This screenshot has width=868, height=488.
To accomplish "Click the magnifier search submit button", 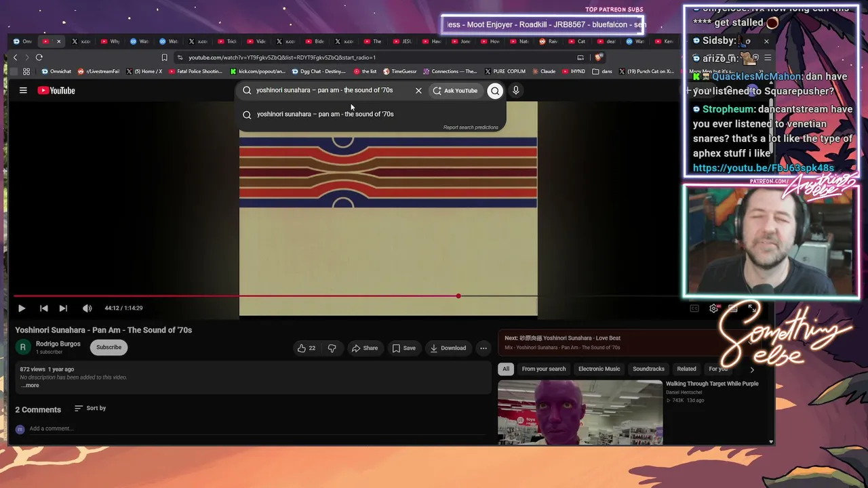I will point(495,91).
